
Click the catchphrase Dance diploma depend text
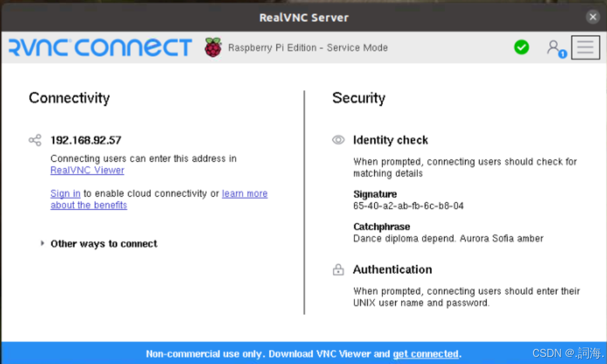(448, 238)
